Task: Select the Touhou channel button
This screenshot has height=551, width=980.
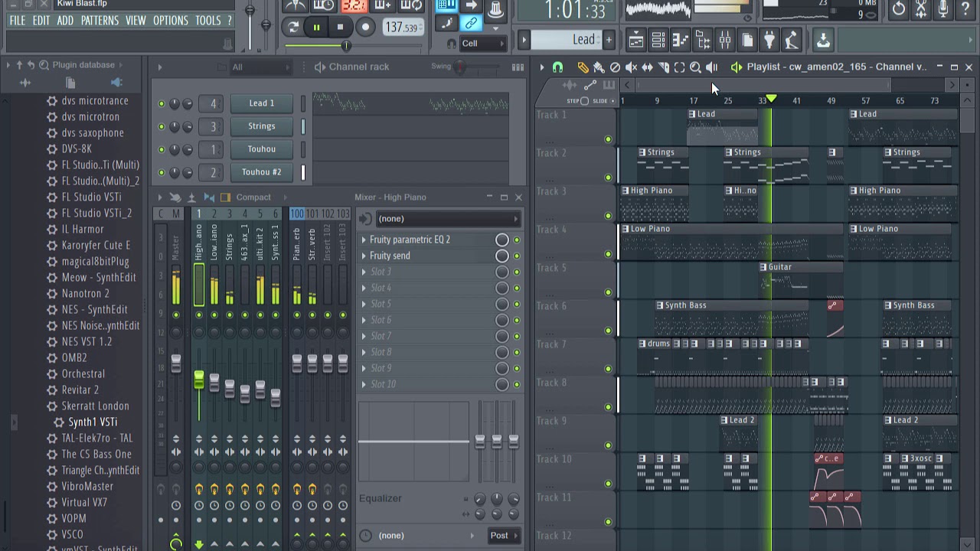Action: click(x=262, y=149)
